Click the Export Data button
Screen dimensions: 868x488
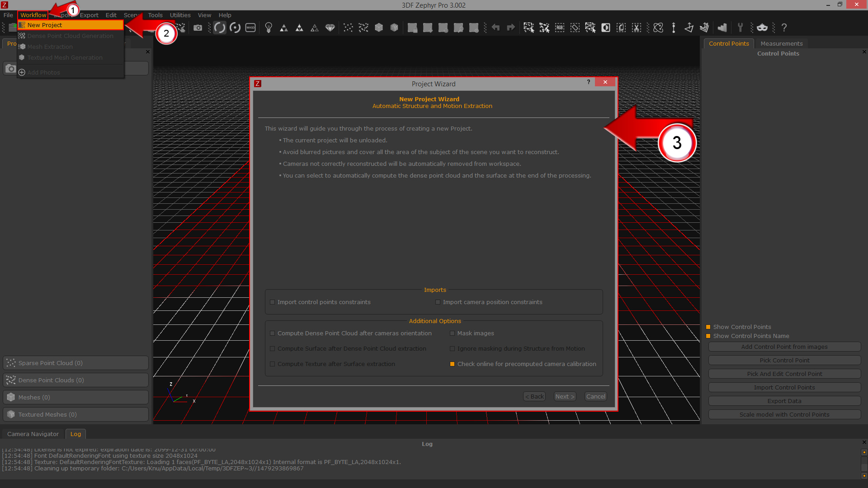click(784, 401)
